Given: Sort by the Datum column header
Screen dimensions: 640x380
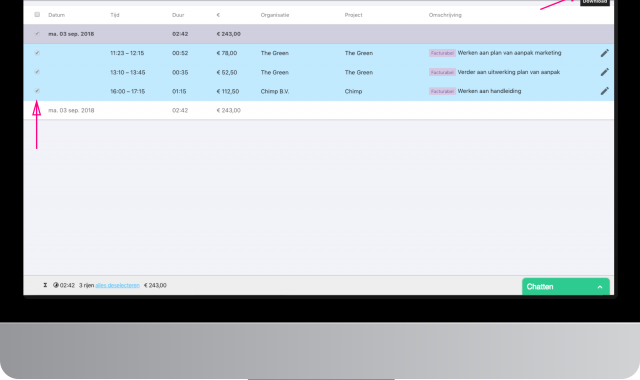Looking at the screenshot, I should [x=56, y=15].
